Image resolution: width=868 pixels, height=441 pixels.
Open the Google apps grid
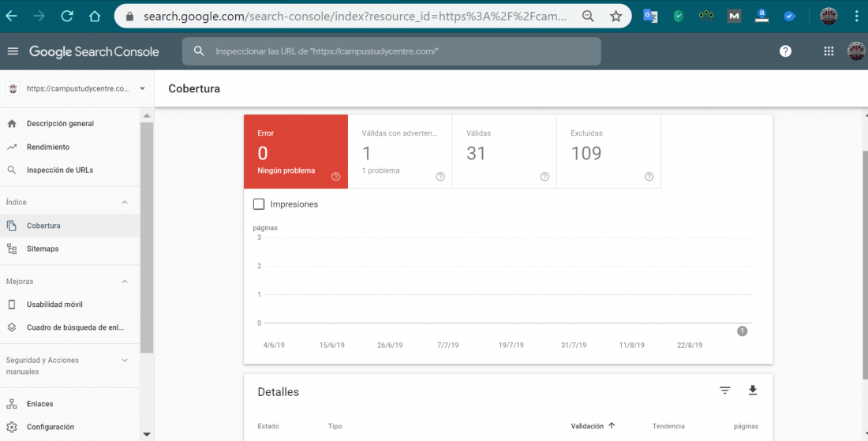coord(829,51)
